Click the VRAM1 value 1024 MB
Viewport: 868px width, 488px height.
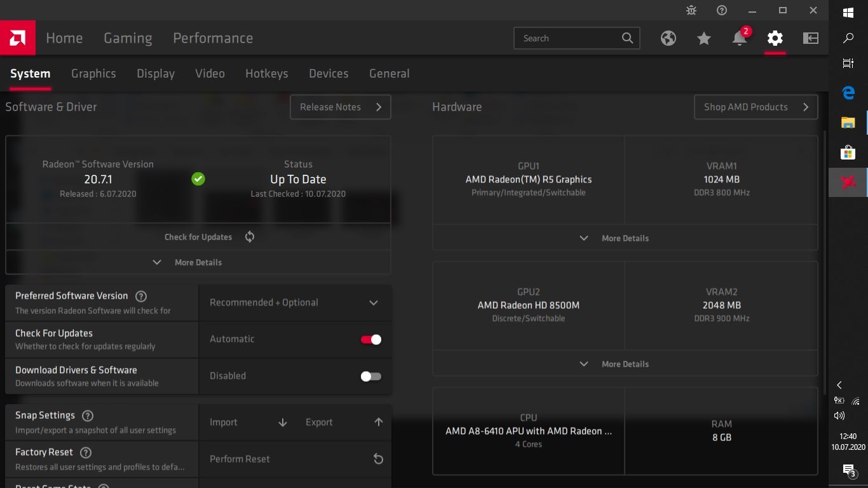tap(722, 179)
